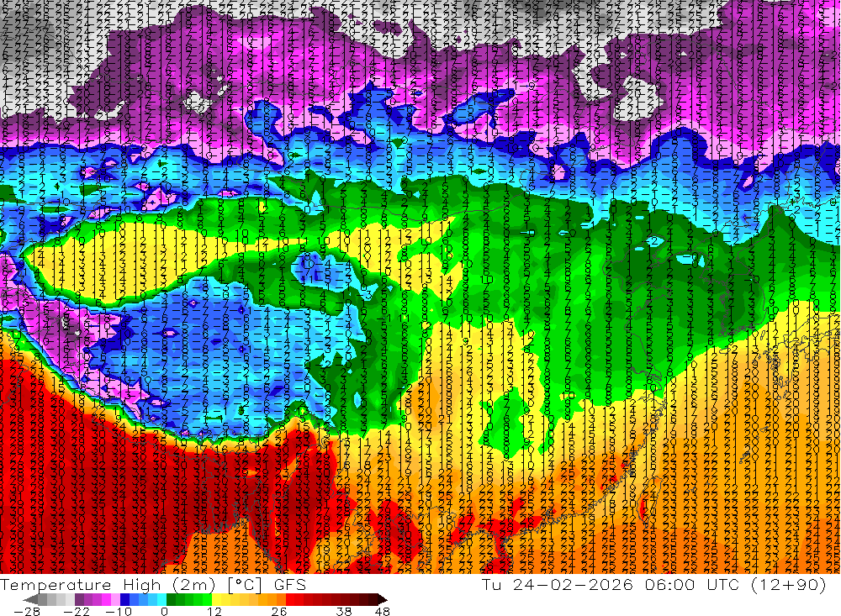Click the 'GFS' model label

[289, 585]
